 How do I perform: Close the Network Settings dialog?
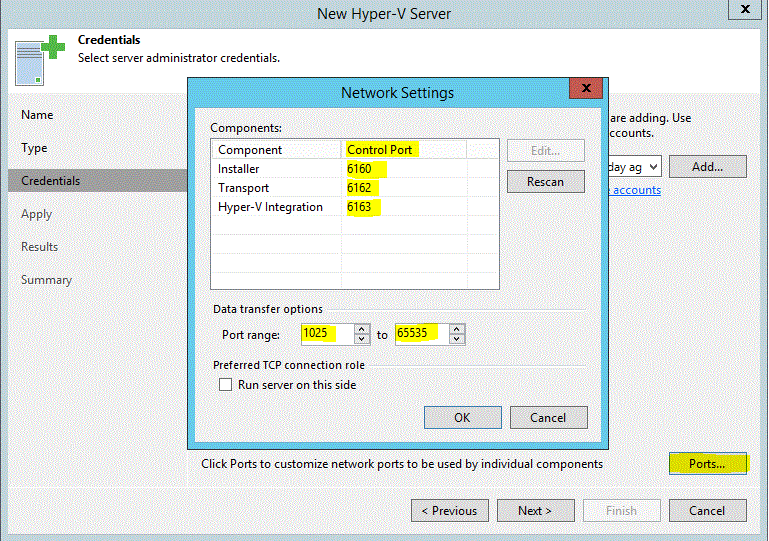pyautogui.click(x=585, y=89)
